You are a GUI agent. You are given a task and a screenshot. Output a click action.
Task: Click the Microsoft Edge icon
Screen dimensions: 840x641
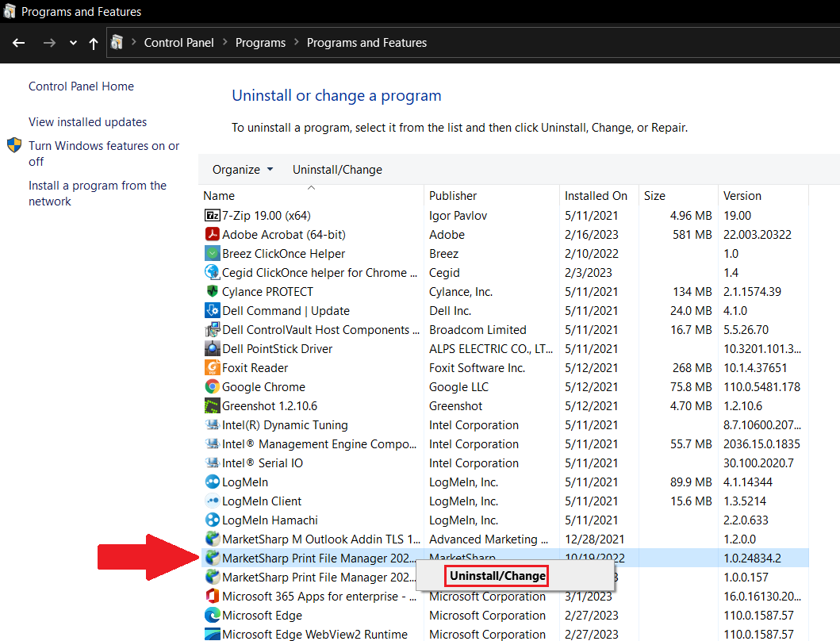click(213, 615)
